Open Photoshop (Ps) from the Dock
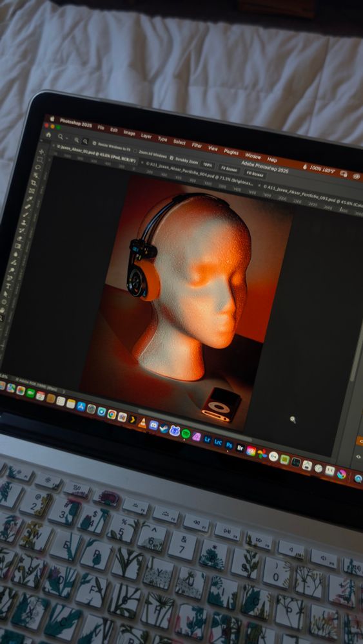The height and width of the screenshot is (644, 363). 229,444
